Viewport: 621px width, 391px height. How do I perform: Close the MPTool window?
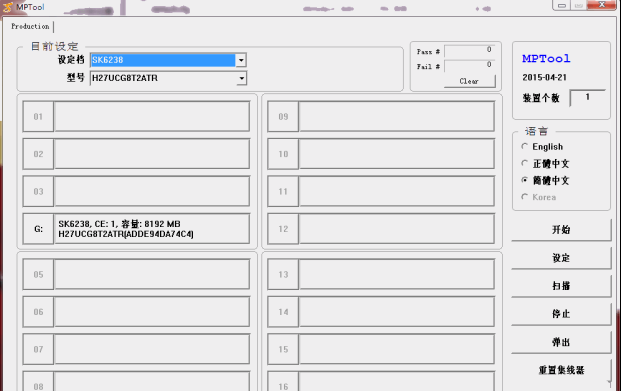(601, 5)
